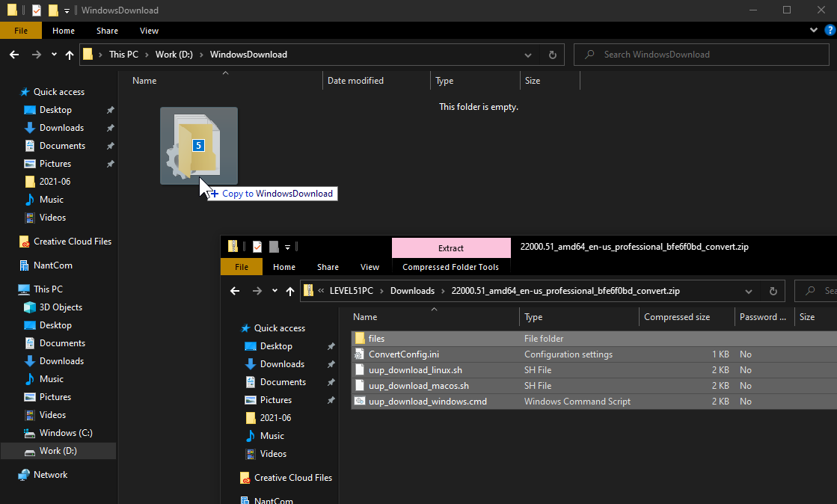Unpin Pictures in the zip window sidebar
837x504 pixels.
pos(331,399)
